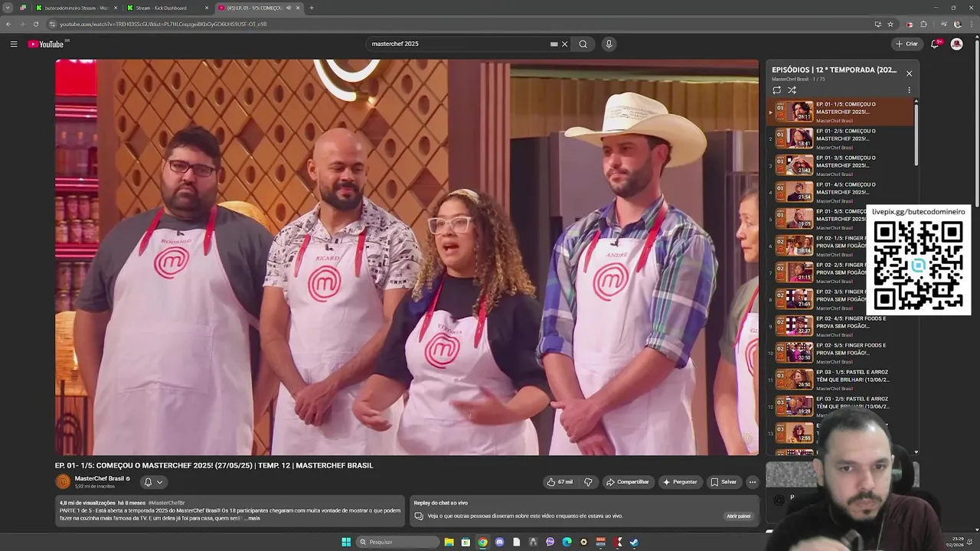Close the playlist panel

(909, 73)
